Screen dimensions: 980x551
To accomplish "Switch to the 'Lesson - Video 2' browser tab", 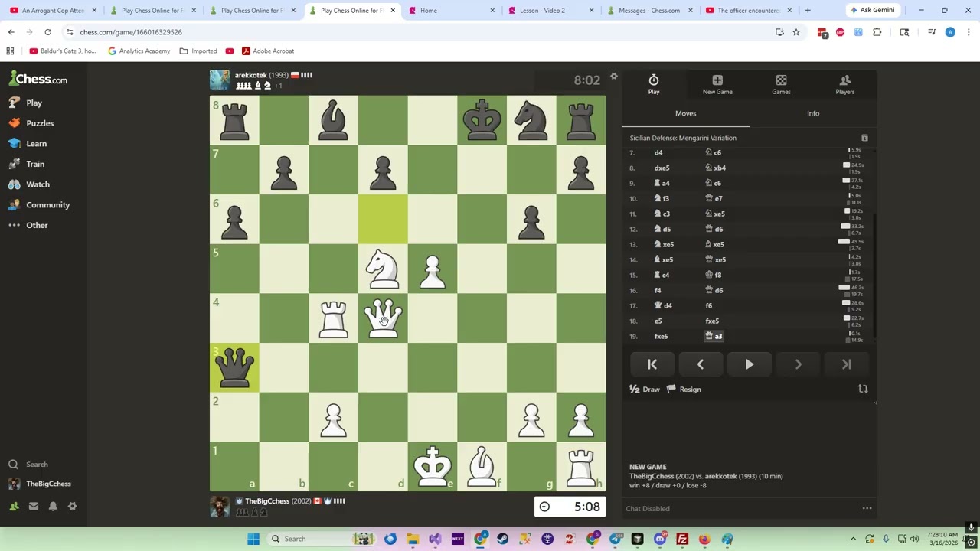I will click(542, 11).
